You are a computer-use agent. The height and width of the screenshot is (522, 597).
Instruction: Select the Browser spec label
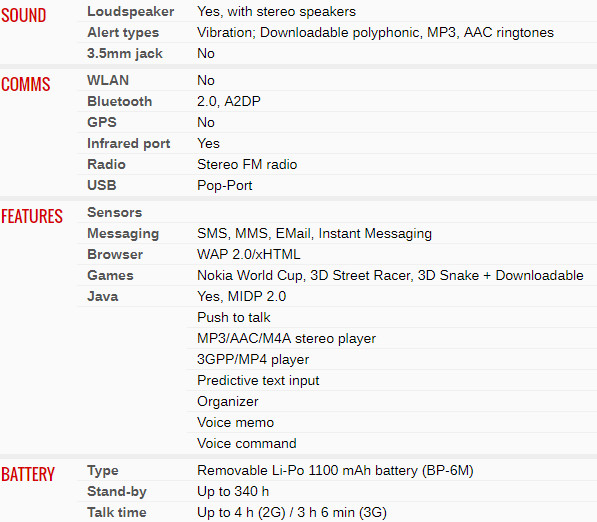115,254
